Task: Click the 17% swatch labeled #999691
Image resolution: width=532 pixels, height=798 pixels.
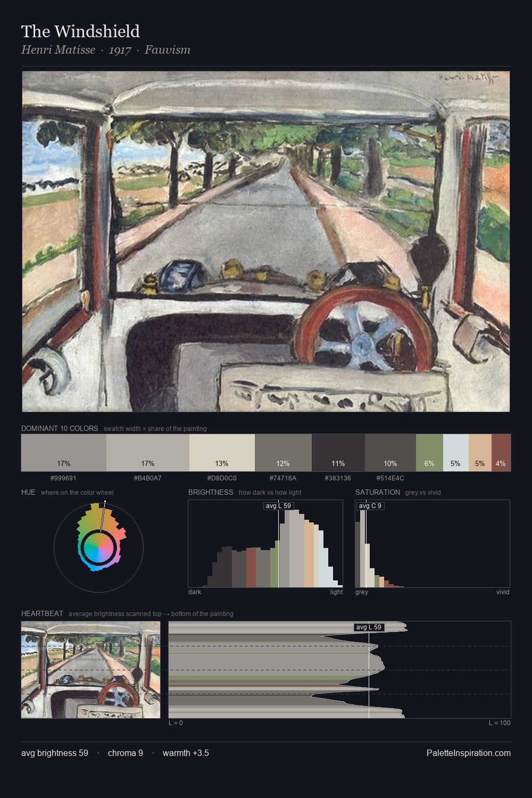Action: [x=64, y=453]
